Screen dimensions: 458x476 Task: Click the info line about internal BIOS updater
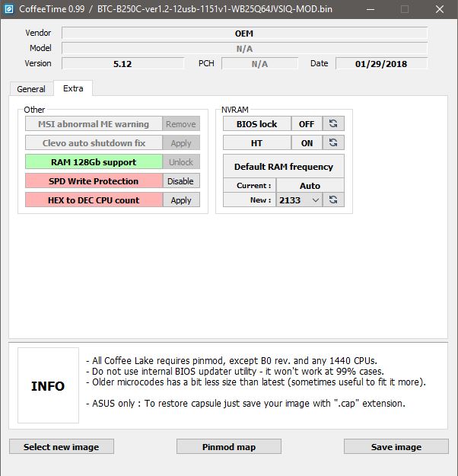click(x=235, y=371)
